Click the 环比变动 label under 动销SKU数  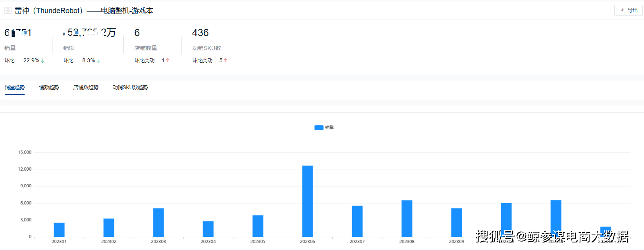pyautogui.click(x=202, y=61)
